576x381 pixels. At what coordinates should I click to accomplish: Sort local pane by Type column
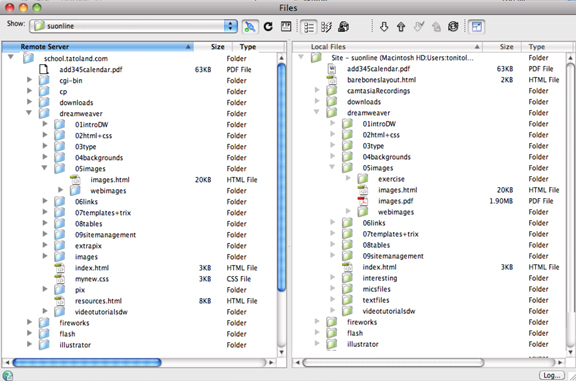pos(547,47)
